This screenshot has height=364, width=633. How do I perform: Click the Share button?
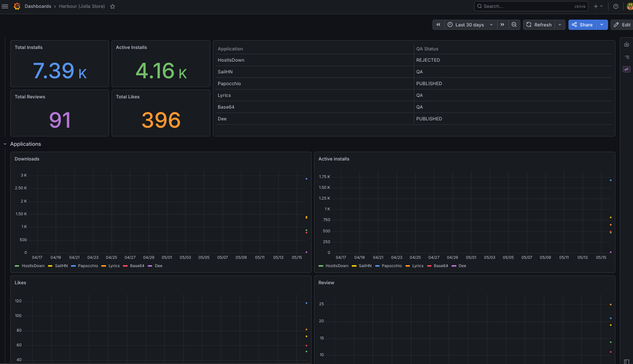click(x=582, y=25)
